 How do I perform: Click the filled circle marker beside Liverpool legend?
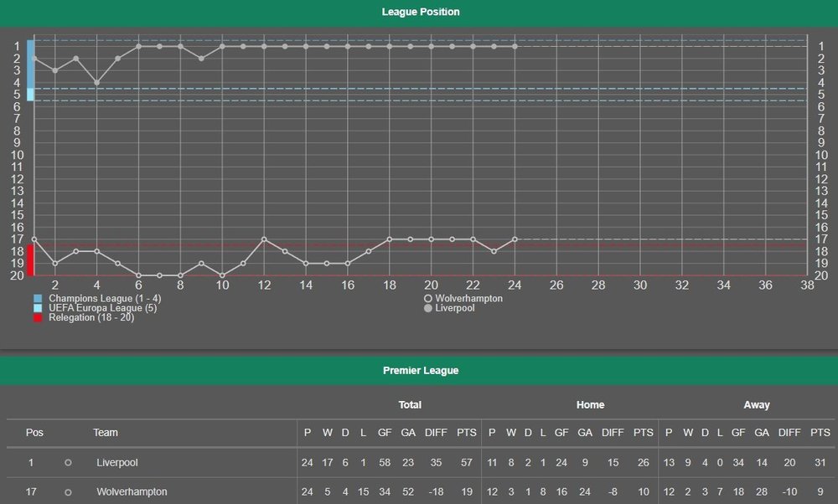coord(428,309)
